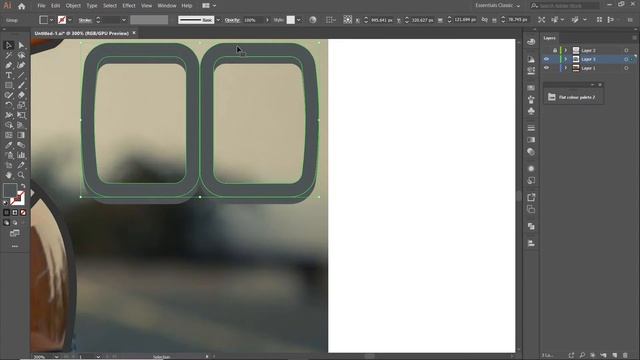Swap fill and stroke colors arrow

pyautogui.click(x=23, y=186)
